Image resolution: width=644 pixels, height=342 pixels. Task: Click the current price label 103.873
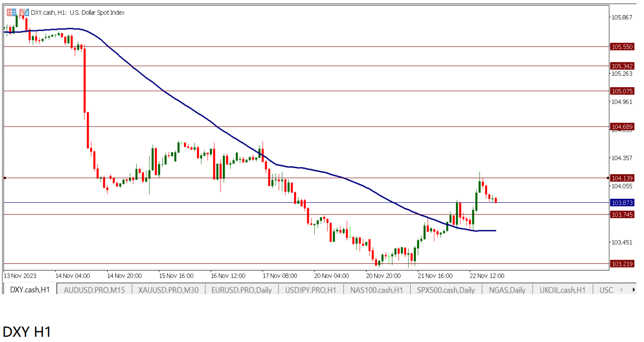click(x=622, y=203)
